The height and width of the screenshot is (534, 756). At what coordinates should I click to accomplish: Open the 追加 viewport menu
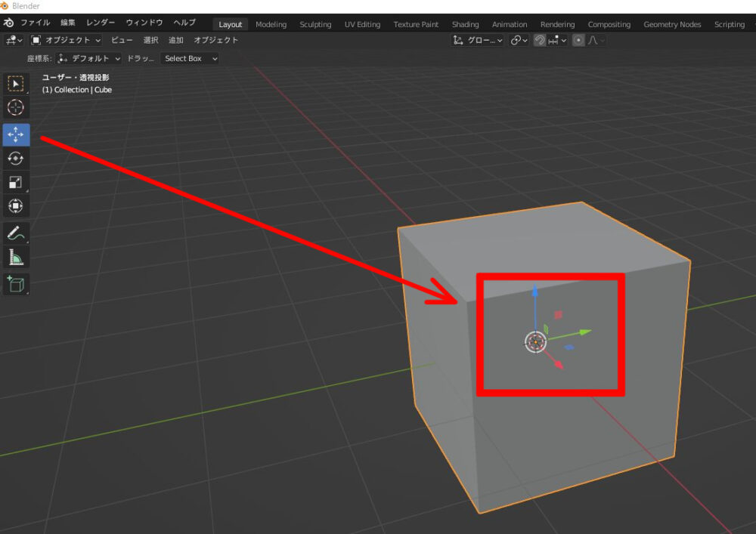click(176, 41)
